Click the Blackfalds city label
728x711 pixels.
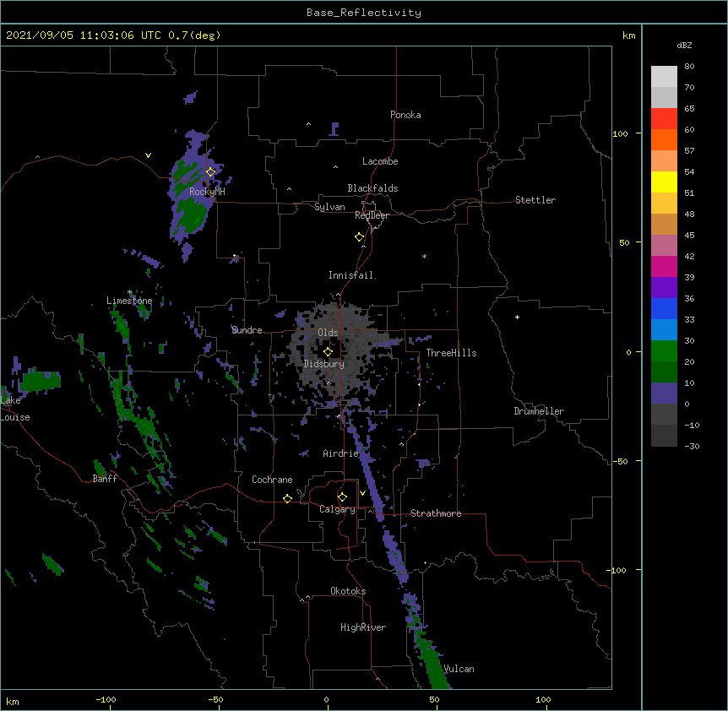372,188
